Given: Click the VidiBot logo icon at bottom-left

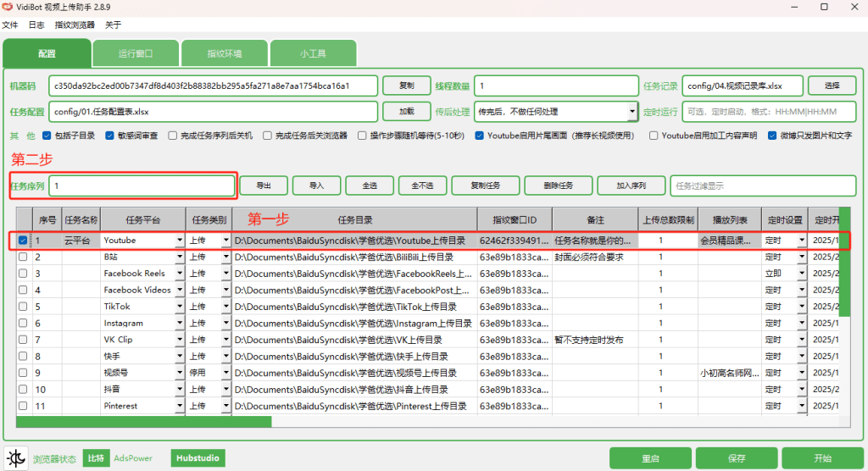Looking at the screenshot, I should point(17,457).
